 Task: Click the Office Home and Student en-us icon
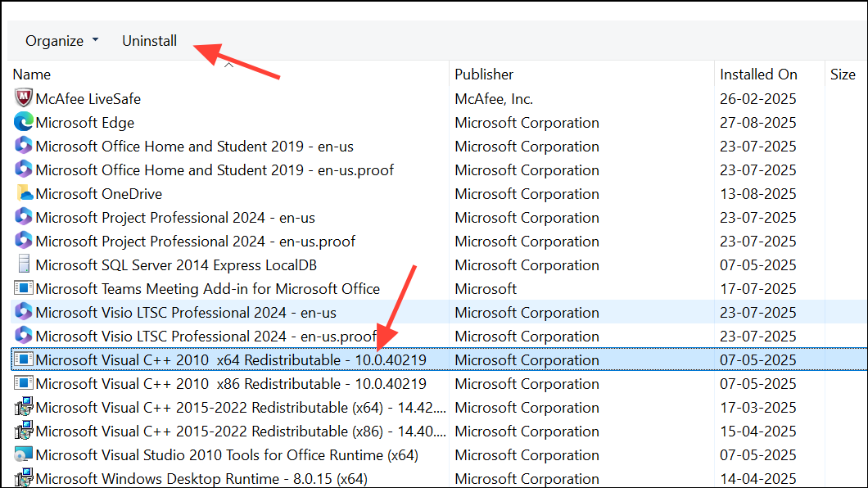coord(23,146)
